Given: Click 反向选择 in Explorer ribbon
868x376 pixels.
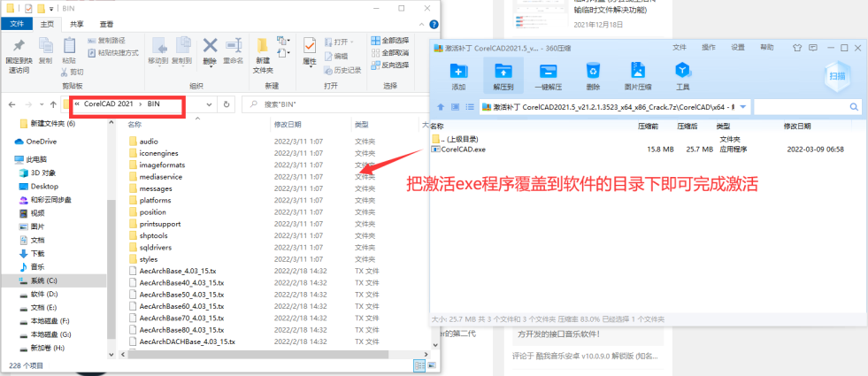Looking at the screenshot, I should point(389,65).
